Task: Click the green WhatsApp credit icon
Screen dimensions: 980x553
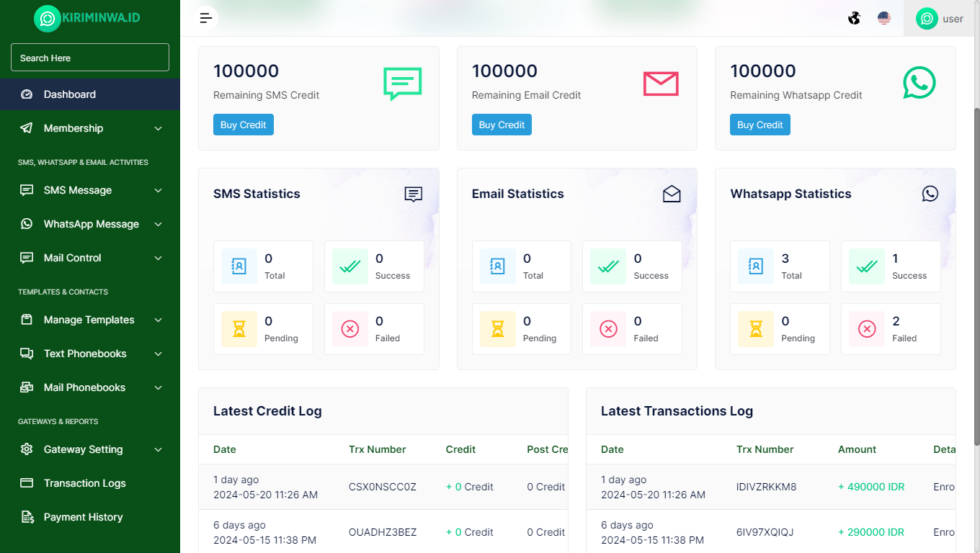Action: tap(919, 83)
